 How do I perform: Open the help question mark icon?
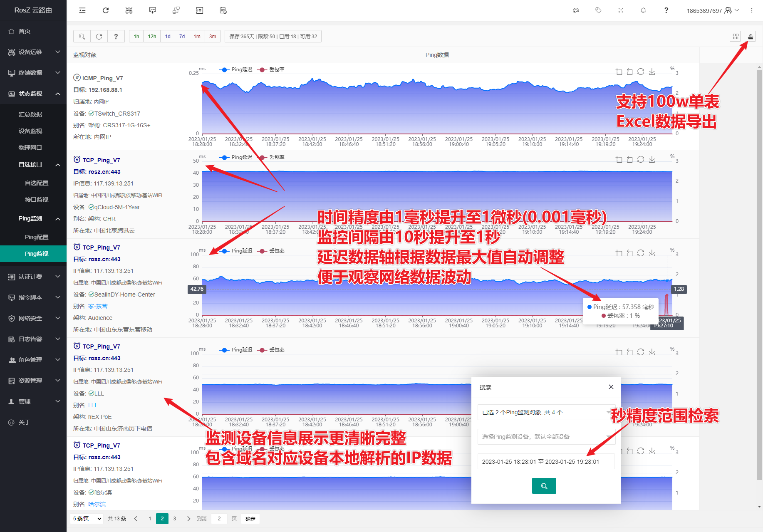click(x=666, y=10)
